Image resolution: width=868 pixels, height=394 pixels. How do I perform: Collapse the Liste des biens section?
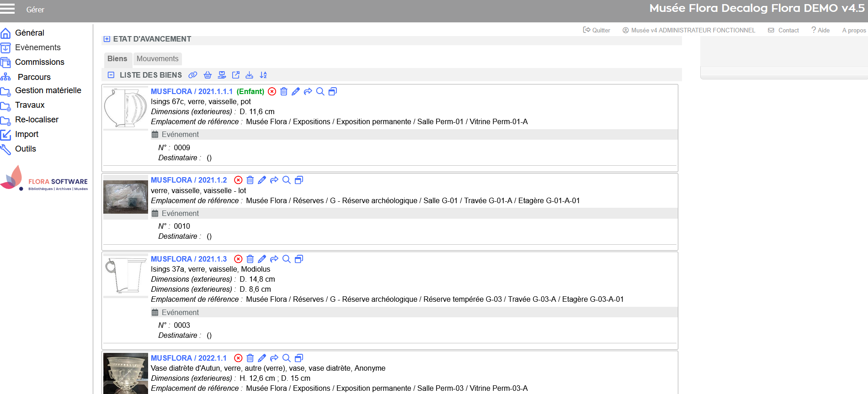111,75
